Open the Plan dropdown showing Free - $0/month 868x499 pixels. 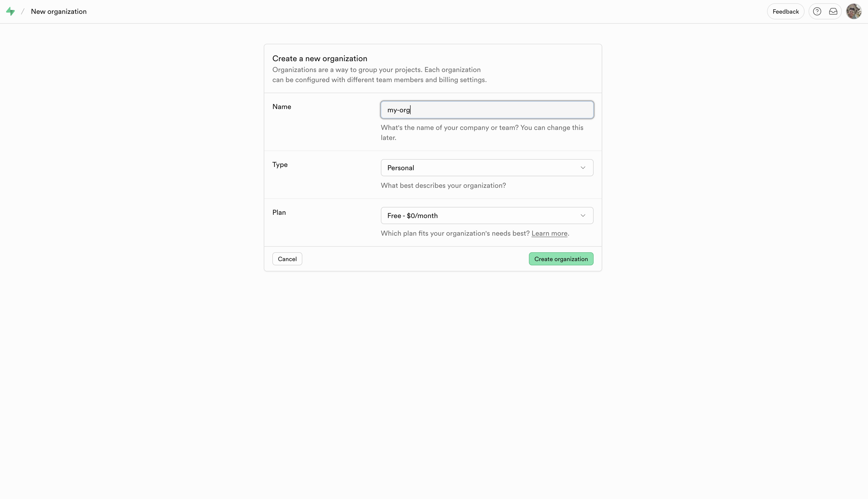(487, 215)
